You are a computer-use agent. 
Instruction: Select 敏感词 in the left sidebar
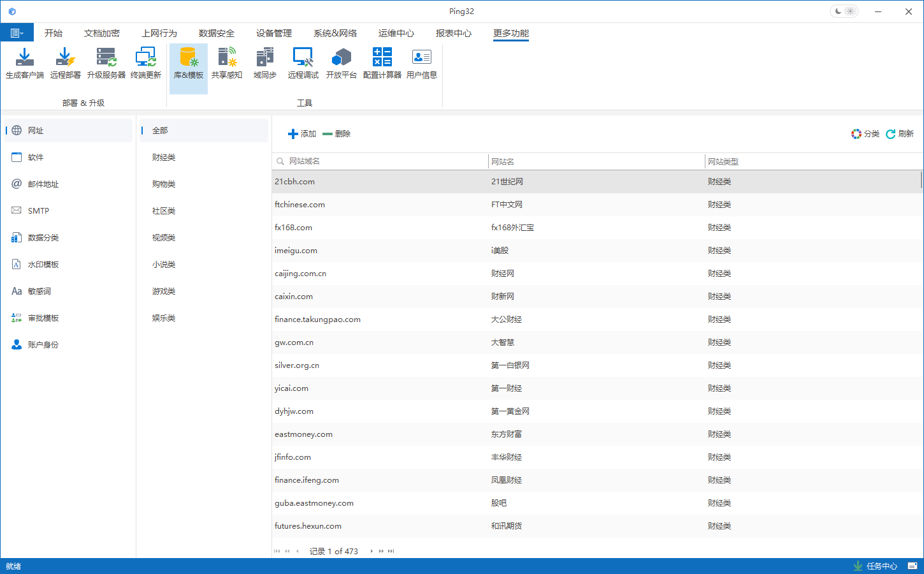pyautogui.click(x=40, y=291)
